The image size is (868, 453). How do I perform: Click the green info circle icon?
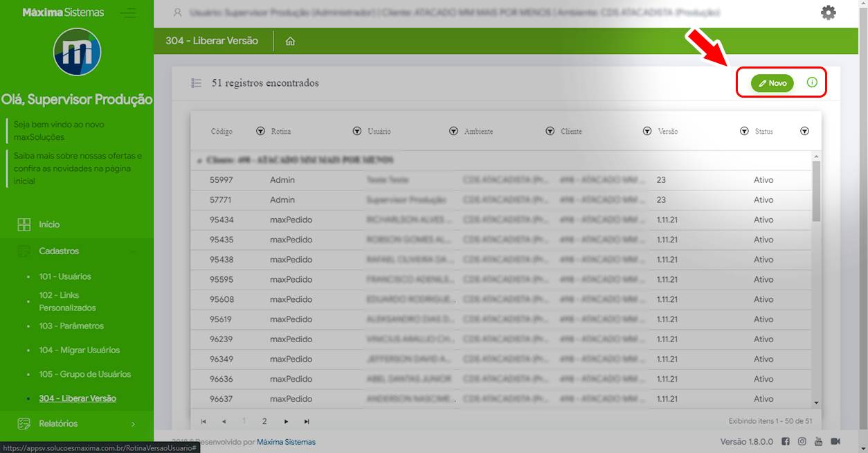point(812,82)
